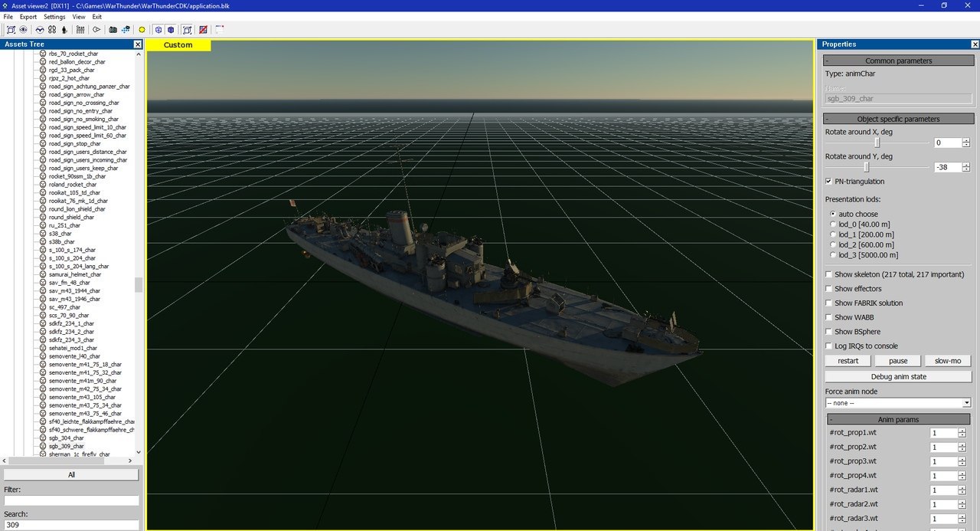Click the photo camera screenshot toolbar icon
Image resolution: width=980 pixels, height=531 pixels.
(x=113, y=30)
